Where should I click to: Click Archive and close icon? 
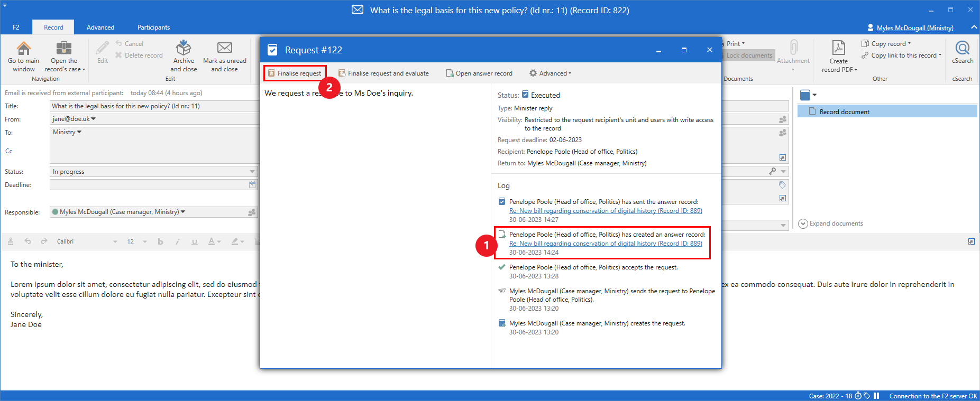point(184,49)
